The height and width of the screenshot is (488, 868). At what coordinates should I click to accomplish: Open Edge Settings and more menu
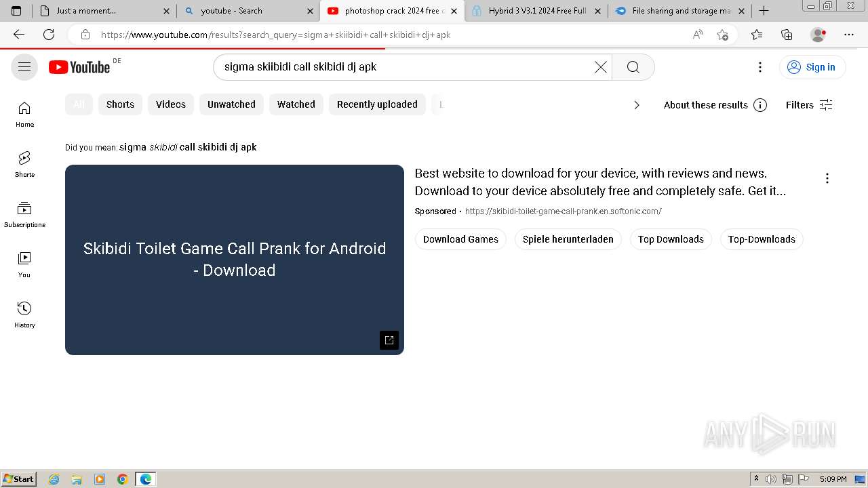849,35
